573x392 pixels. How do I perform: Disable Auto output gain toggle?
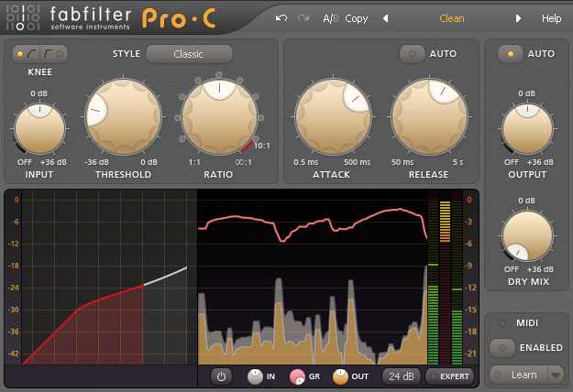coord(510,54)
